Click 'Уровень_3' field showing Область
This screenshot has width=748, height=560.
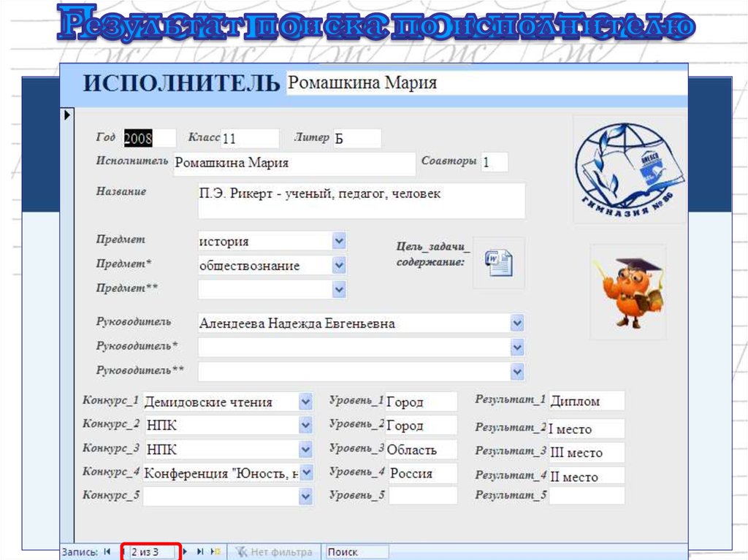(x=421, y=449)
